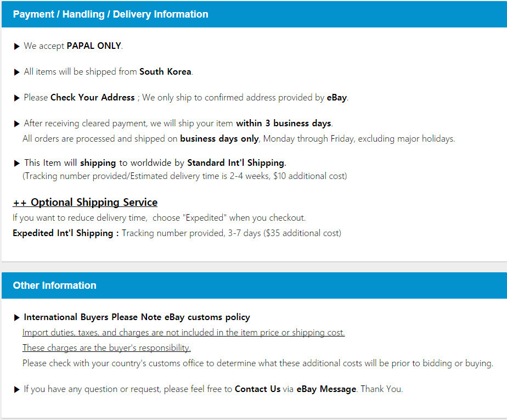Screen dimensions: 507x420
Task: Click These charges are the buyer's responsibility link
Action: click(106, 348)
